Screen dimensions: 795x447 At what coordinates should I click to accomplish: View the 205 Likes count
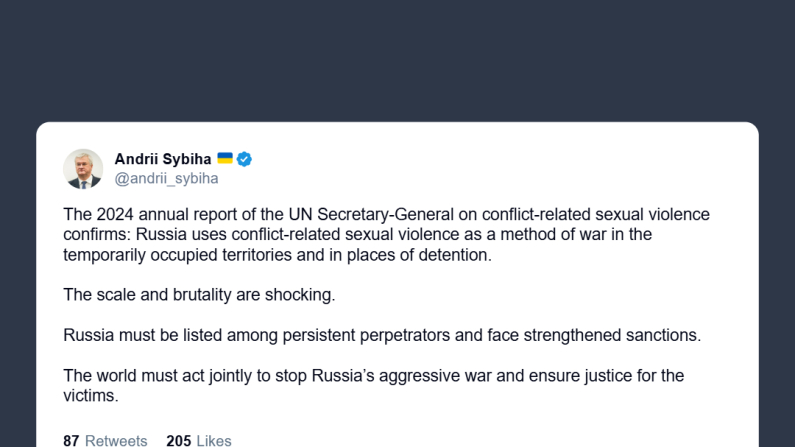pyautogui.click(x=198, y=440)
